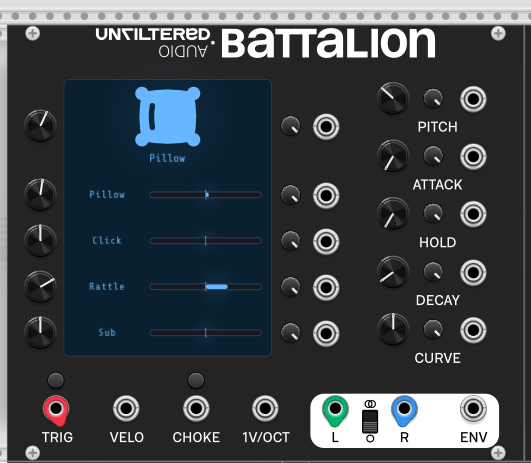The width and height of the screenshot is (531, 463).
Task: Click the large HOLD knob
Action: 393,214
